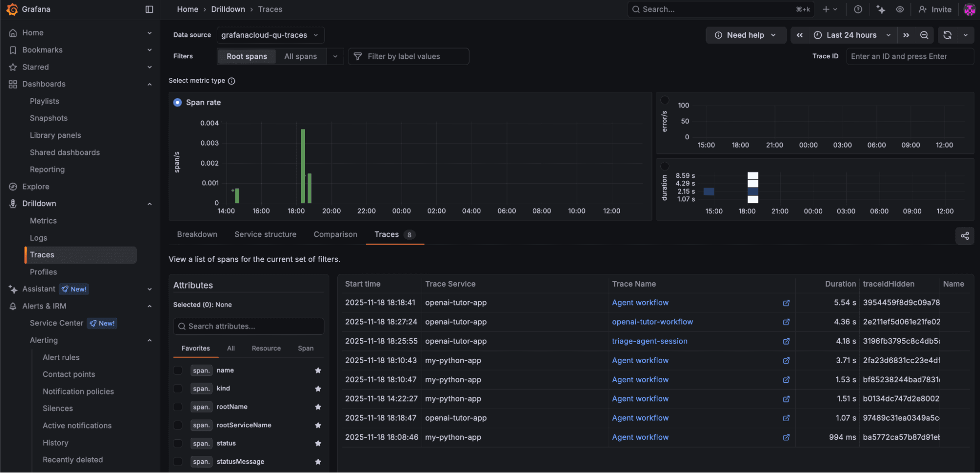
Task: Zoom out the time range with magnifier icon
Action: pyautogui.click(x=924, y=35)
